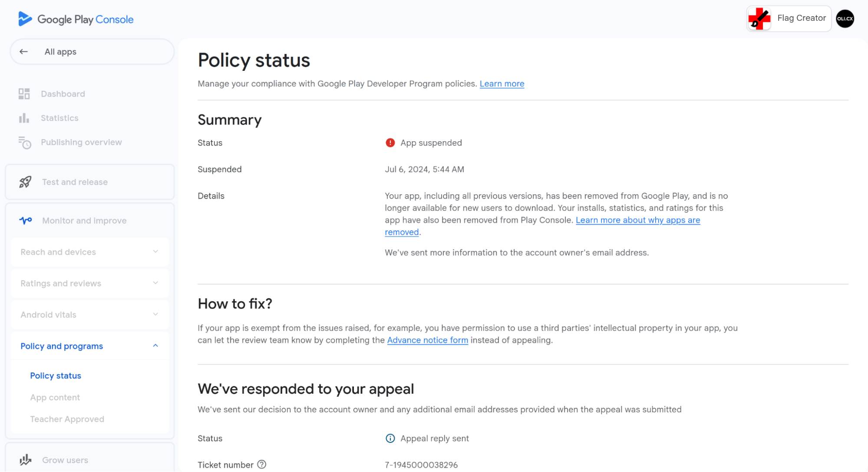
Task: Click the Publishing overview clock icon
Action: (x=25, y=143)
